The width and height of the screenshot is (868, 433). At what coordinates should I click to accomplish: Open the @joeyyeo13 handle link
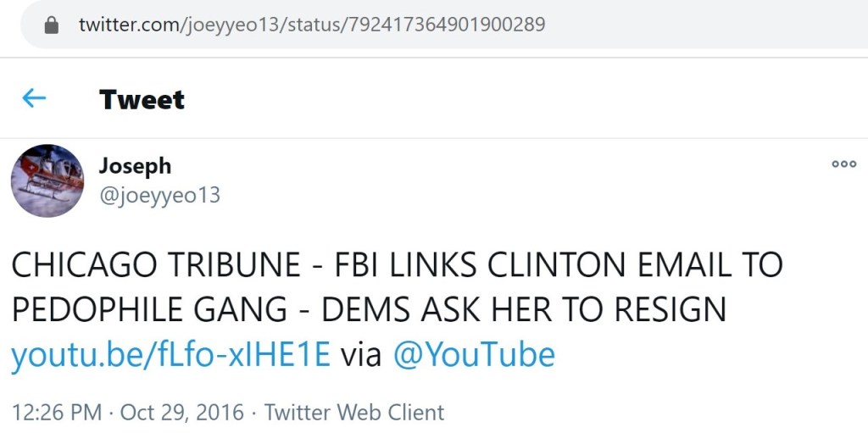[159, 195]
